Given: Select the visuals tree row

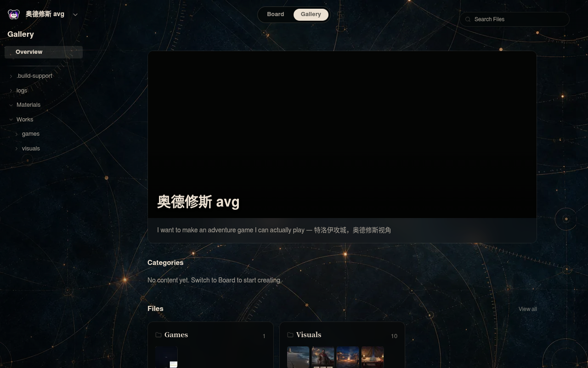Looking at the screenshot, I should (44, 149).
